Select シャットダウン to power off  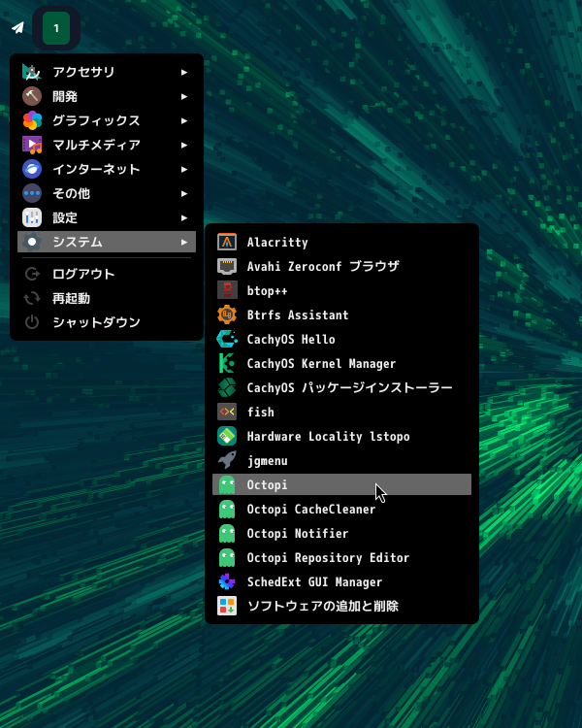[x=107, y=322]
